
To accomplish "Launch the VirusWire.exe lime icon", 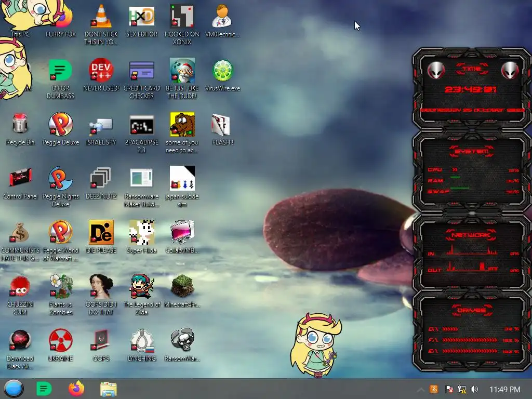I will [222, 70].
